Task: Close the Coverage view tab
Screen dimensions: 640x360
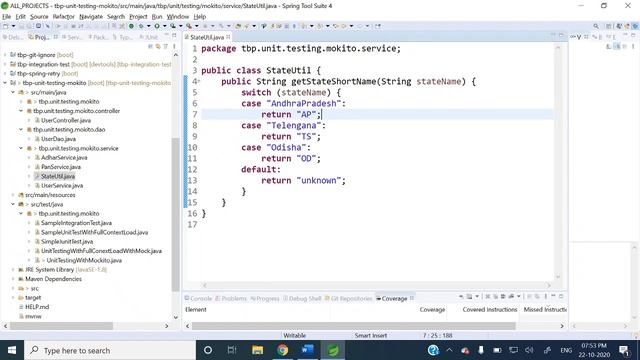Action: pyautogui.click(x=411, y=298)
